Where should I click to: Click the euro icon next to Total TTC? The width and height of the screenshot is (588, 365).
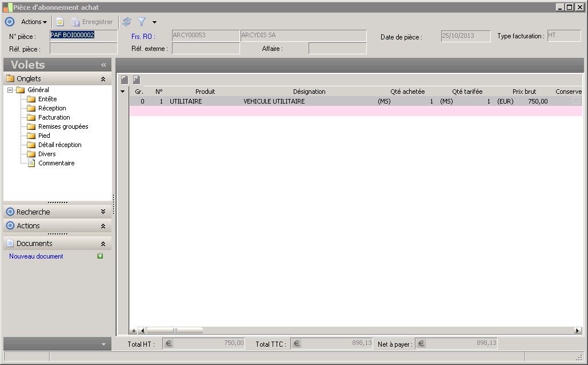(297, 343)
